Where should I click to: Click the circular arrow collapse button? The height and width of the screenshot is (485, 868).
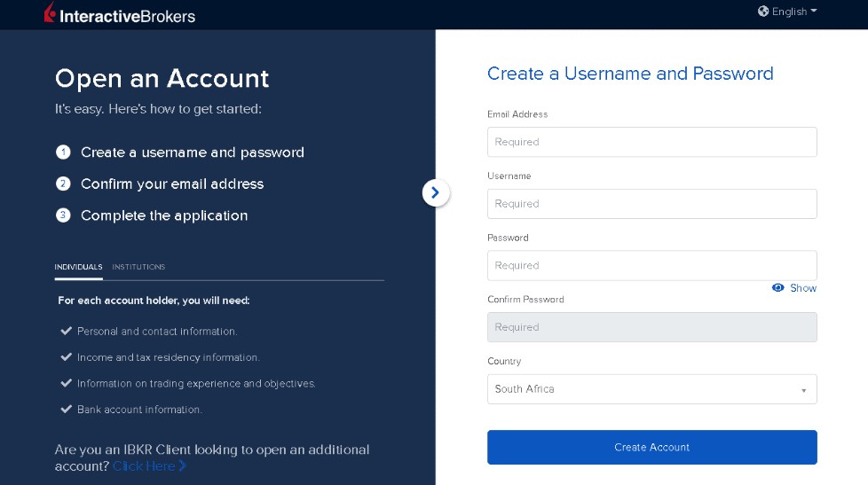click(x=436, y=192)
